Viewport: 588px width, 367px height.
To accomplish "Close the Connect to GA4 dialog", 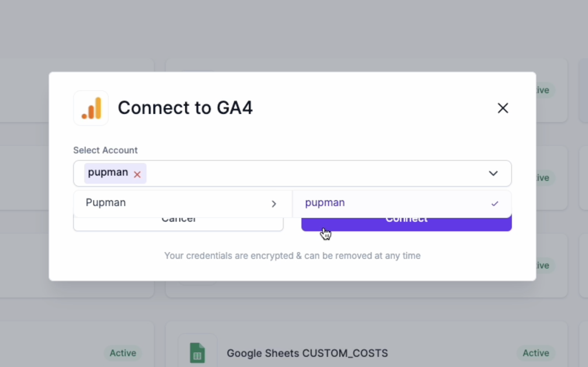I will click(x=503, y=108).
